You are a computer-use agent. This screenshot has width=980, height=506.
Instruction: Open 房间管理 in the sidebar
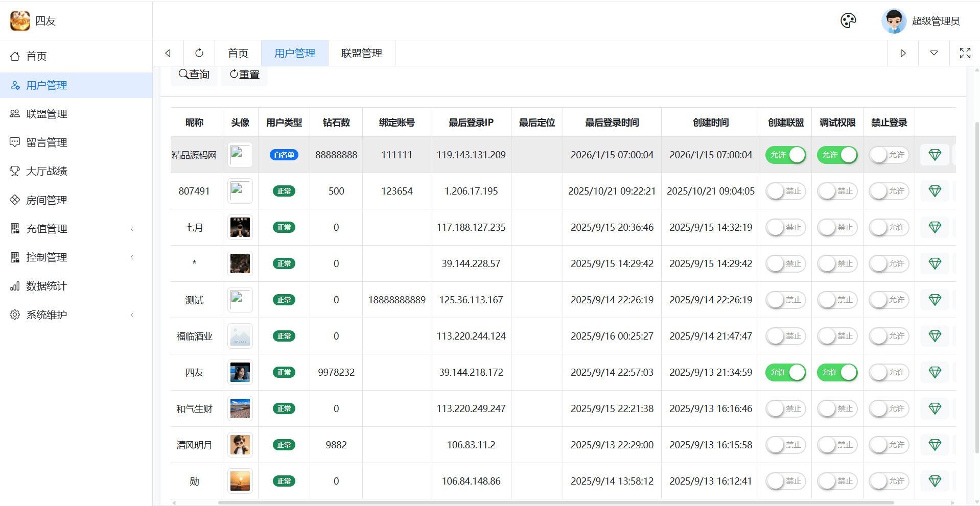[46, 200]
